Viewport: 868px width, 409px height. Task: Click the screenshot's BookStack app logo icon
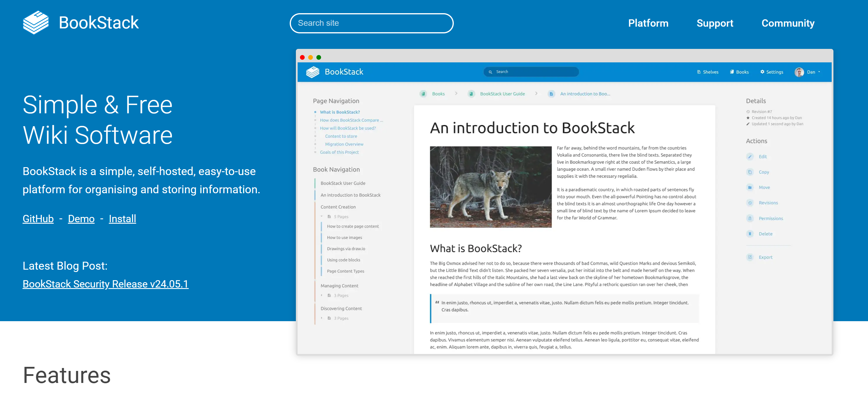tap(312, 72)
